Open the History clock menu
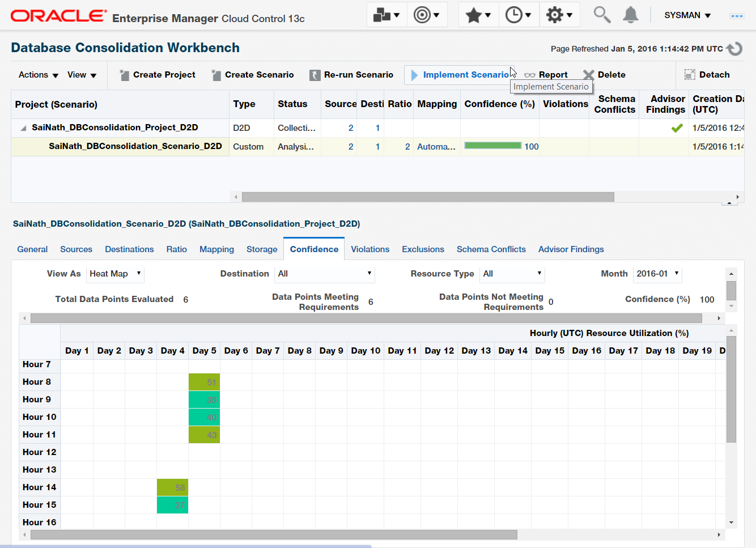This screenshot has height=548, width=756. pos(518,15)
